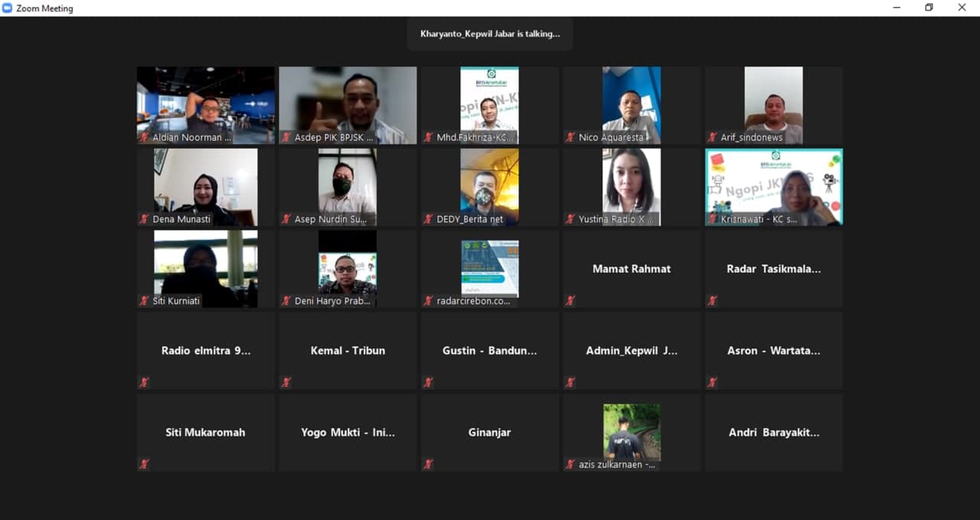Screen dimensions: 980x520
Task: Select Nico Aquaresta video tile
Action: 631,103
